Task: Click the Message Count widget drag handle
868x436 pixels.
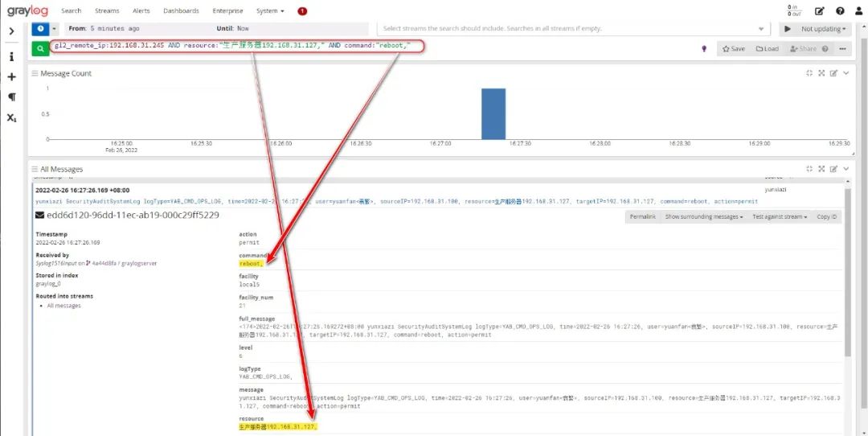Action: click(35, 73)
